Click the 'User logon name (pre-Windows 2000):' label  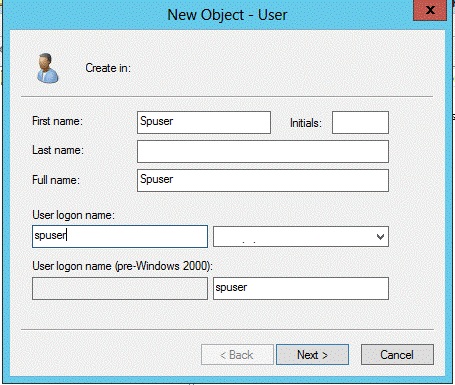coord(122,266)
